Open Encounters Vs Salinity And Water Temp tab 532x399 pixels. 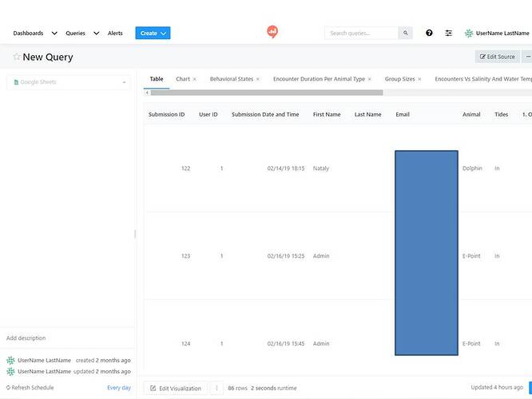click(483, 79)
